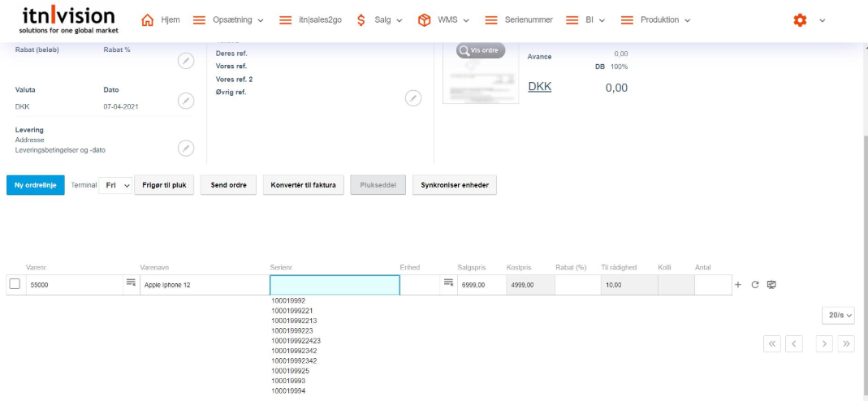Follow the DKK currency link

pos(539,86)
